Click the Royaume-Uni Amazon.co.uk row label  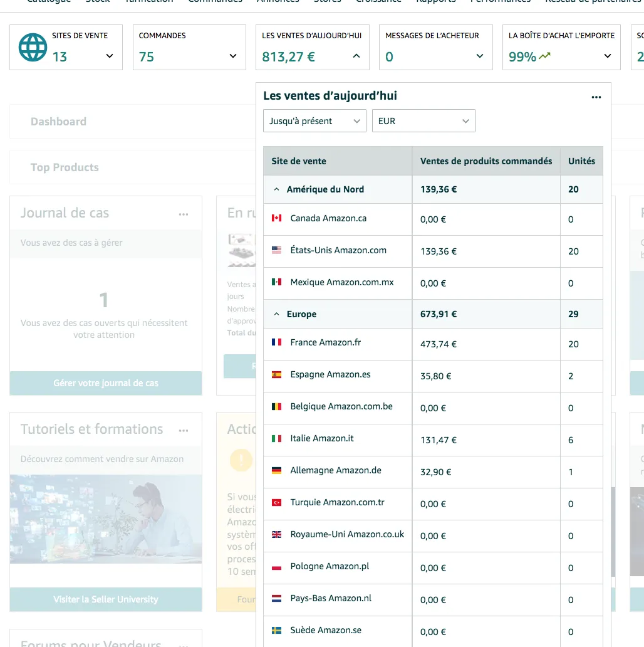tap(347, 534)
